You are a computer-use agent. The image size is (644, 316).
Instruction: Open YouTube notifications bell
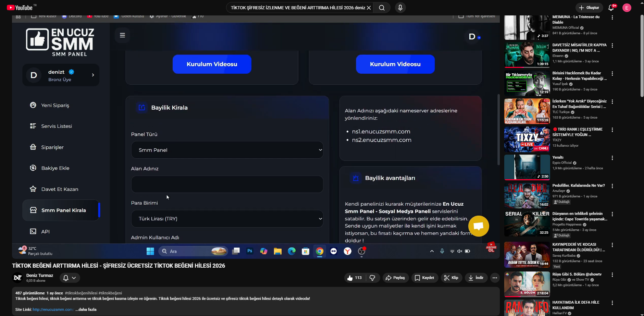pos(611,8)
